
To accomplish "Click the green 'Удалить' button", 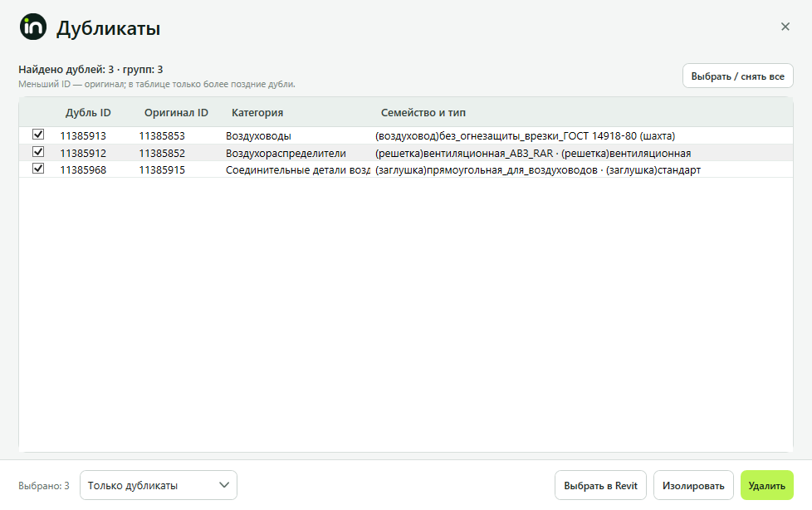I will pyautogui.click(x=767, y=486).
